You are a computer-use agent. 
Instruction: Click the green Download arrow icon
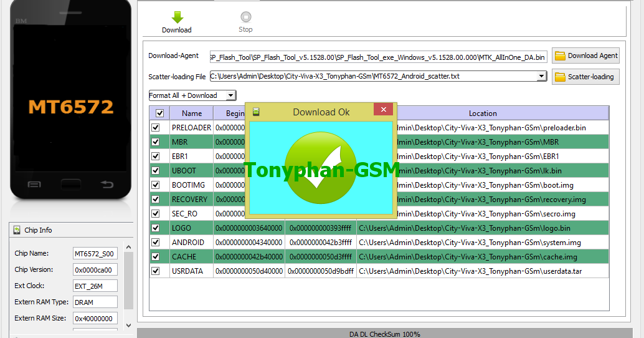177,17
